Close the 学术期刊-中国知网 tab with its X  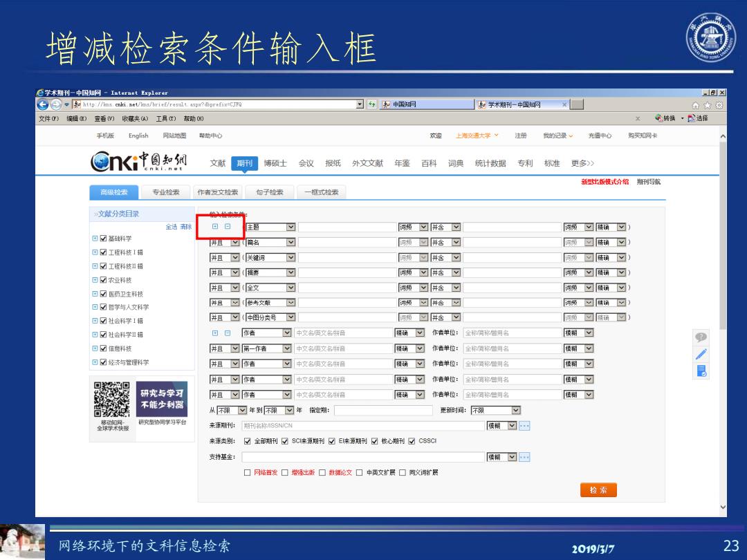tap(564, 104)
